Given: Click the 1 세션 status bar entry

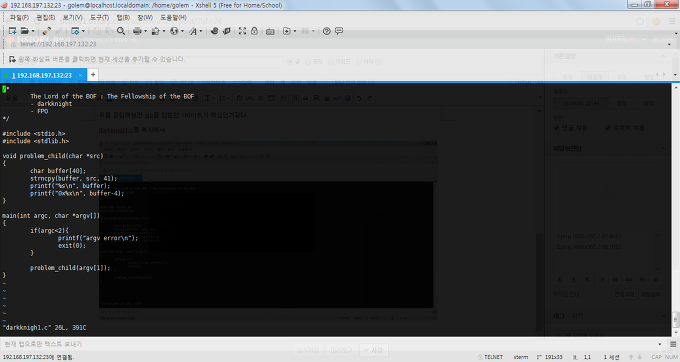Looking at the screenshot, I should (611, 357).
